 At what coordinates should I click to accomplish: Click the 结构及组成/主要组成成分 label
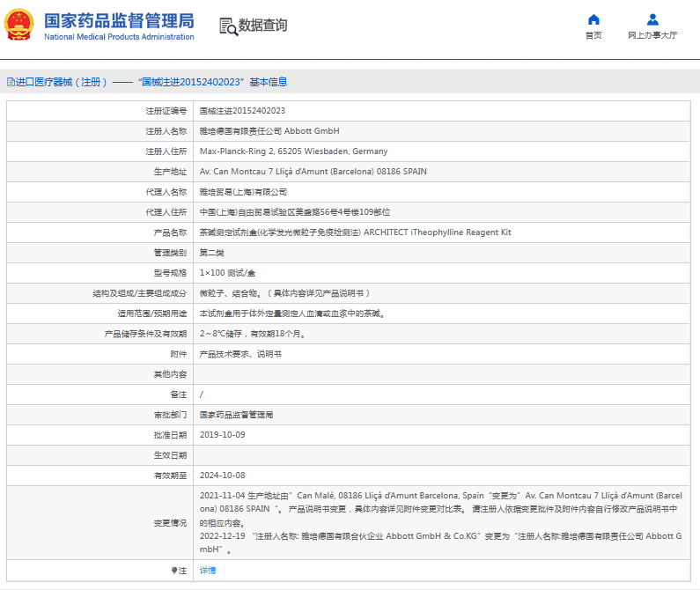click(140, 293)
